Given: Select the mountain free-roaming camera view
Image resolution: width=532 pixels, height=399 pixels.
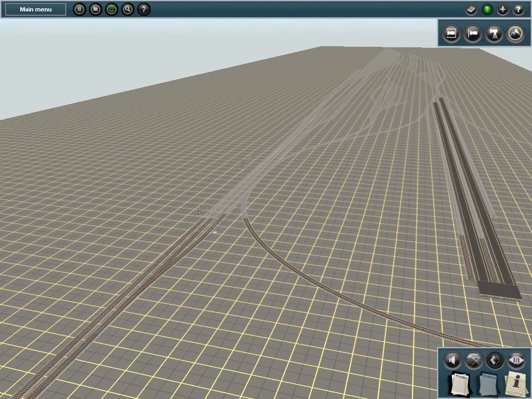Looking at the screenshot, I should [x=515, y=33].
